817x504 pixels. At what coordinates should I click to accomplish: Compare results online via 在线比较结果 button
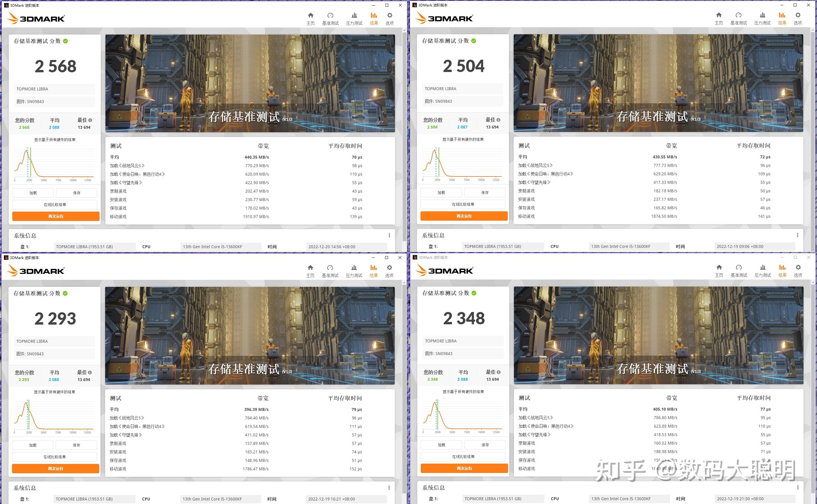click(55, 204)
